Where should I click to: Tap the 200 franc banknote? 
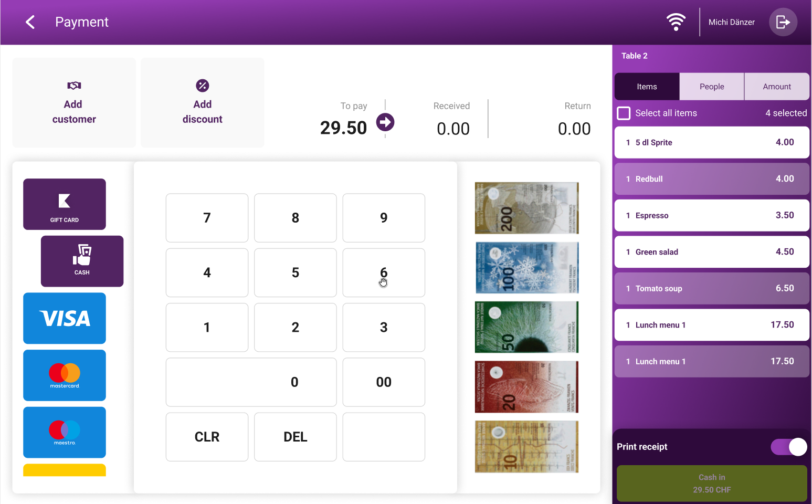(x=526, y=208)
